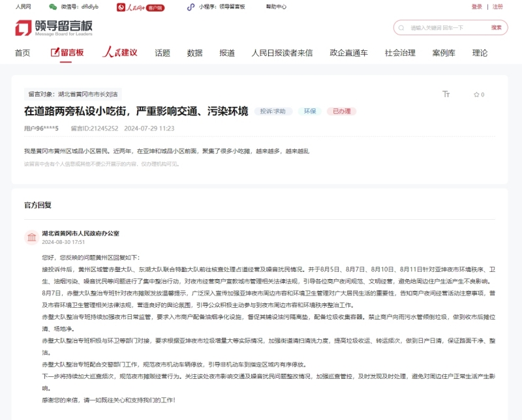Click the 小程序 mini-program icon
This screenshot has width=522, height=420.
[190, 7]
